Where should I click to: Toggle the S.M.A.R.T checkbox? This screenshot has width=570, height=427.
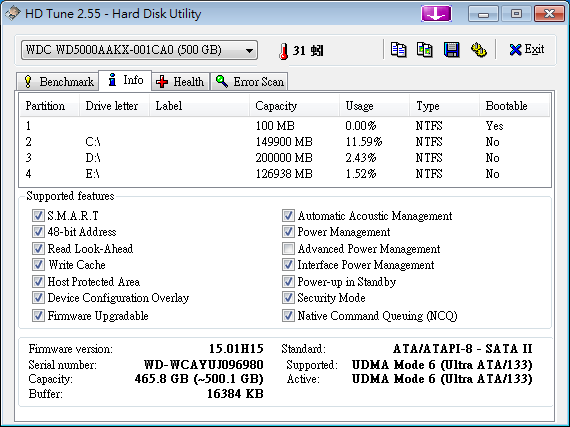click(x=38, y=215)
